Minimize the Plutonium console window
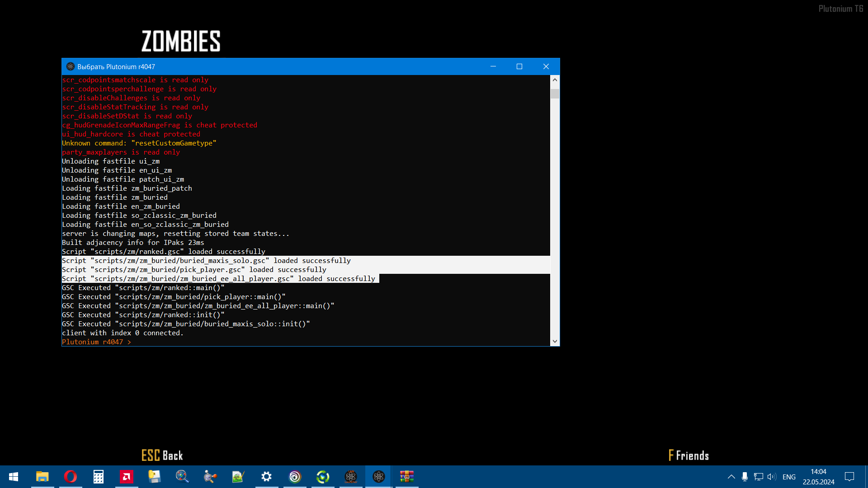 tap(493, 66)
